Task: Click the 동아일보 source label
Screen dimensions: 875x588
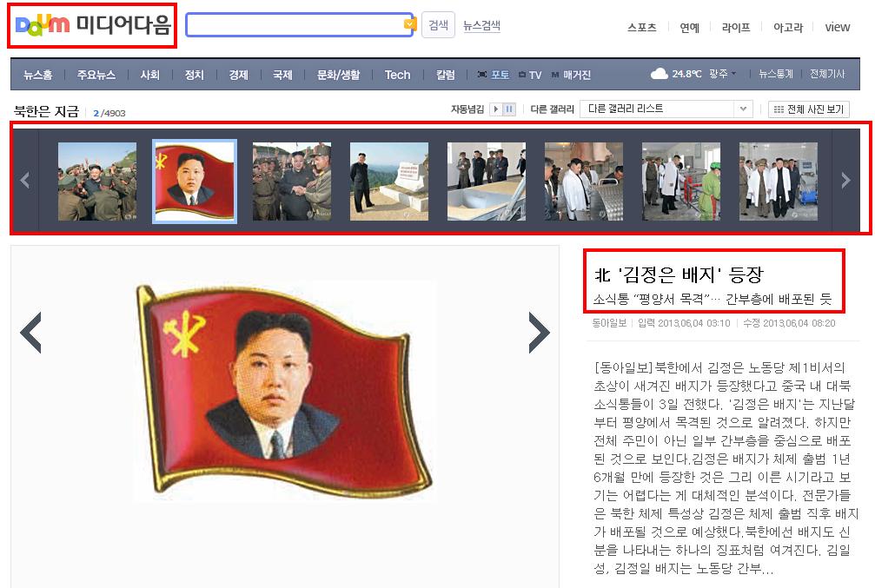Action: pos(609,323)
